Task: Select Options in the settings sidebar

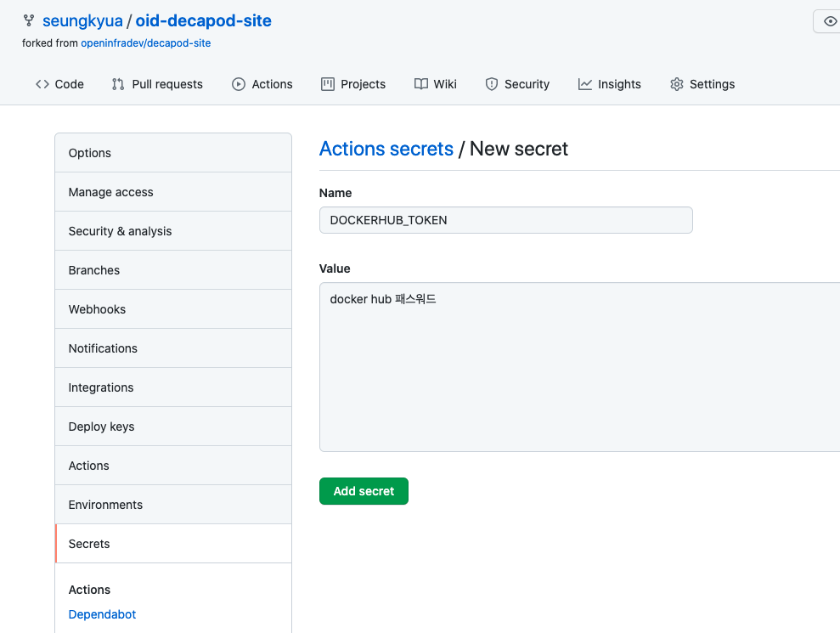Action: click(x=173, y=153)
